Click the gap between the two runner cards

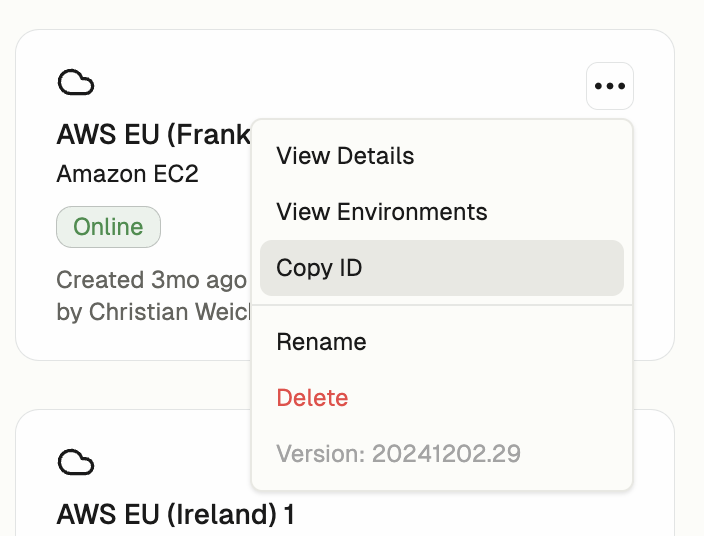135,385
